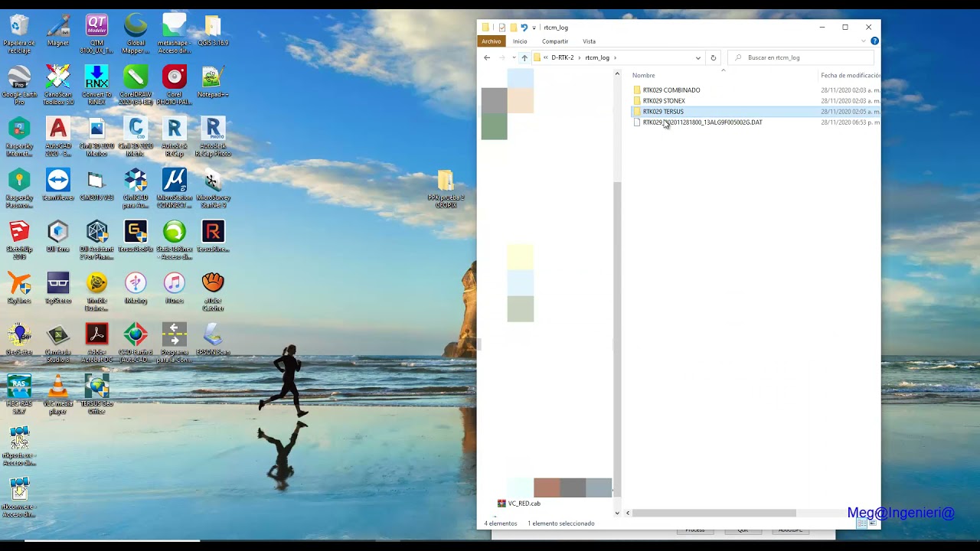980x551 pixels.
Task: Go up one folder level
Action: point(524,57)
